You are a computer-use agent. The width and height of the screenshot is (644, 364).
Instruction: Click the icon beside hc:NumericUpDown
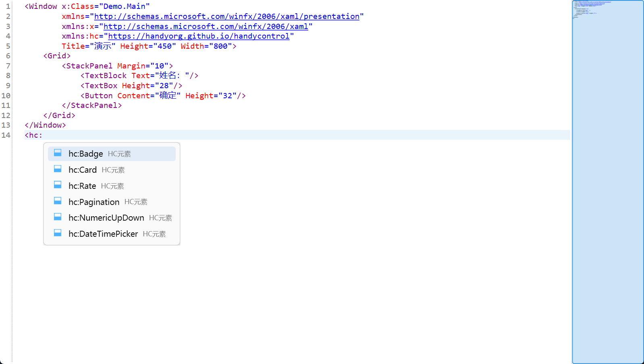[58, 217]
